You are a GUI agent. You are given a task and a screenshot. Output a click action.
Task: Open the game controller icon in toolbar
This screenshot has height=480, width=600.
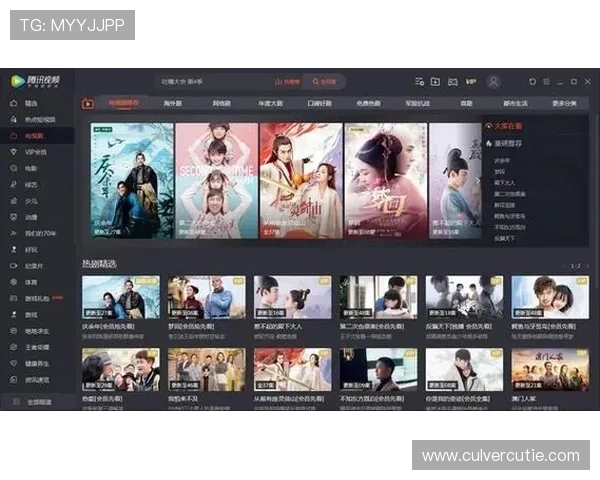[453, 82]
